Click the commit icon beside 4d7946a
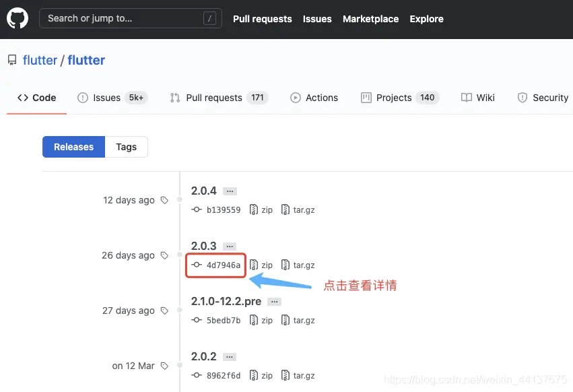573x392 pixels. 197,265
